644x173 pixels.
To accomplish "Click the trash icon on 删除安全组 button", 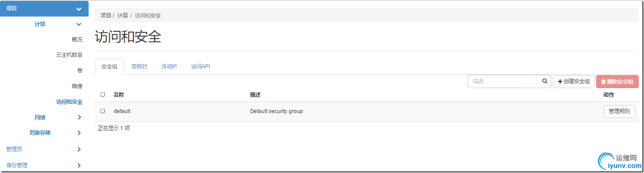I will coord(603,81).
